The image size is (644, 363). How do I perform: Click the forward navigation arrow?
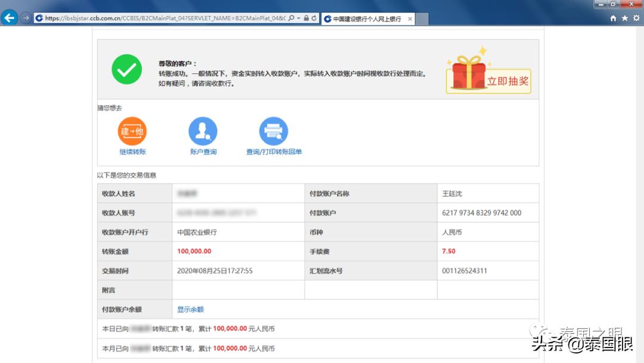coord(24,18)
